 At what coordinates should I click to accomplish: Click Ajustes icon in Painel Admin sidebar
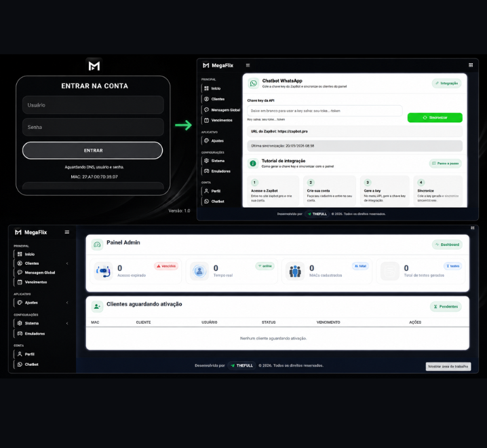(20, 303)
